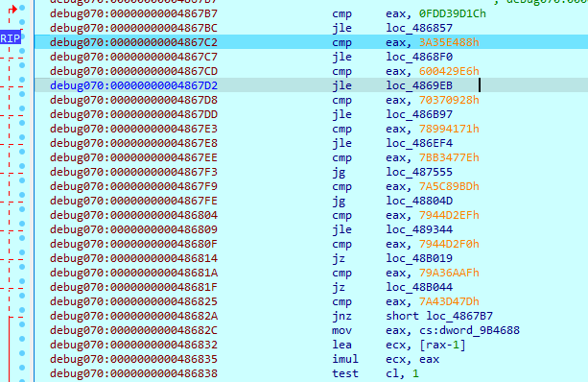Screen dimensions: 588x382
Task: Select the highlighted address 4867C2 line
Action: (x=311, y=42)
